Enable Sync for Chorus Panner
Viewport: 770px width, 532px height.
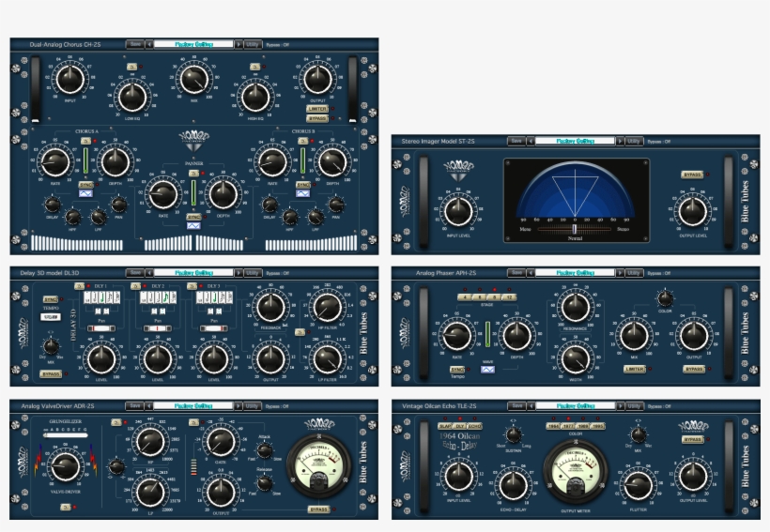[193, 217]
